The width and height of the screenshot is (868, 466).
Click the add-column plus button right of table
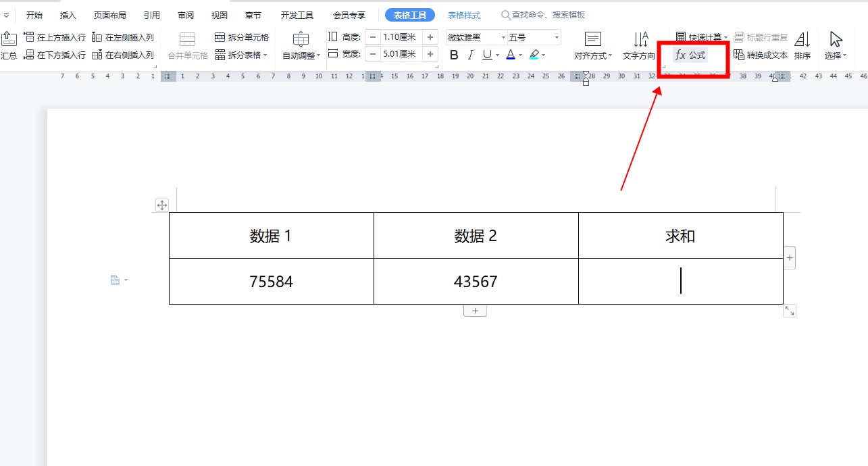[790, 257]
